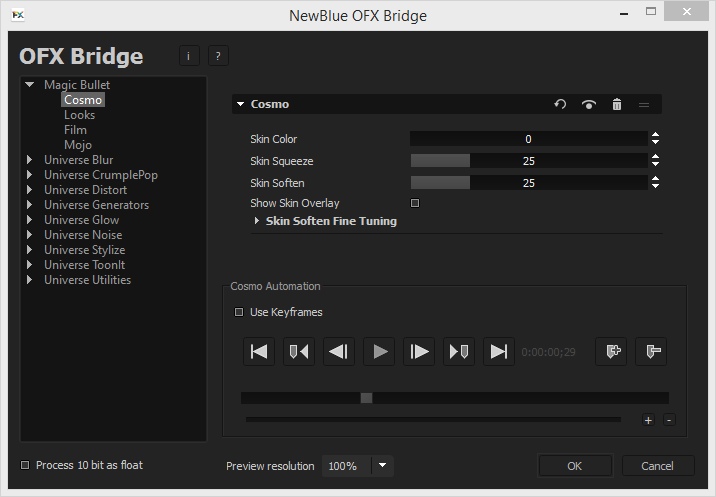
Task: Step forward one frame
Action: pyautogui.click(x=419, y=352)
